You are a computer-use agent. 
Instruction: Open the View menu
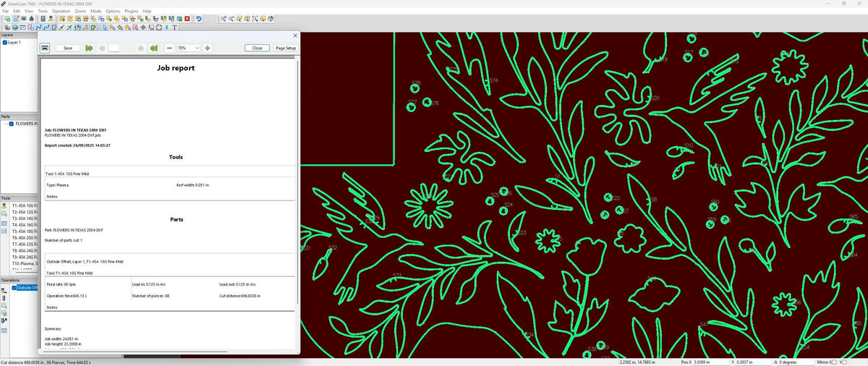29,12
